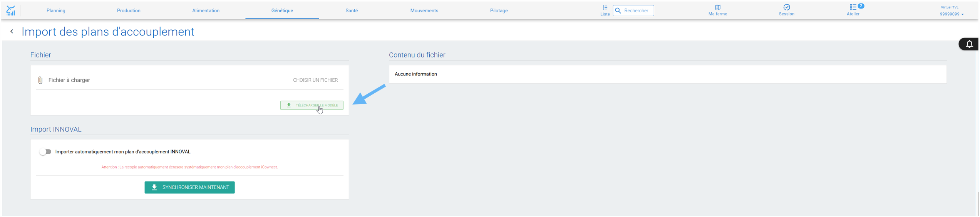
Task: Click the Import INNOVAL section heading
Action: tap(56, 130)
